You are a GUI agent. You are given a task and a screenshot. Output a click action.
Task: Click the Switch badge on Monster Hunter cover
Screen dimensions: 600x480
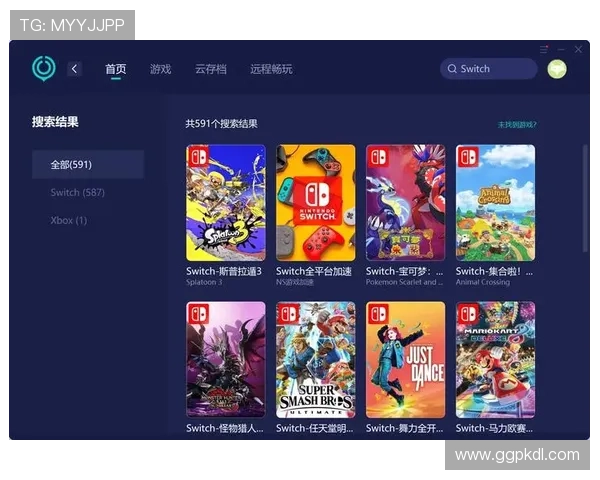click(x=198, y=313)
